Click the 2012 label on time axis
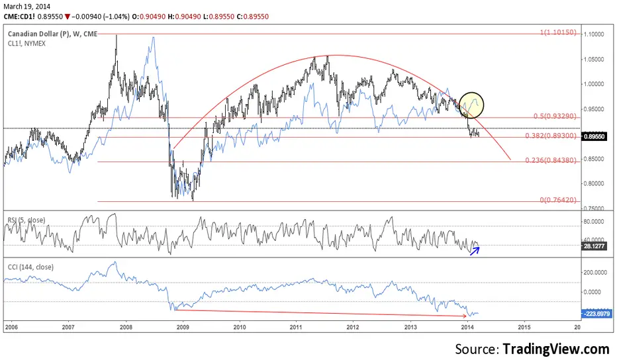617x364 pixels. click(353, 327)
